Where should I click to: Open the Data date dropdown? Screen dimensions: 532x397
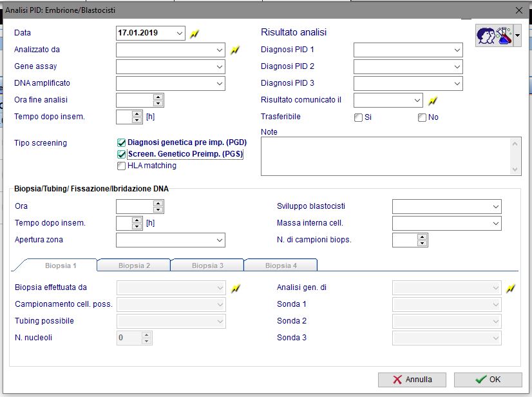[x=180, y=34]
